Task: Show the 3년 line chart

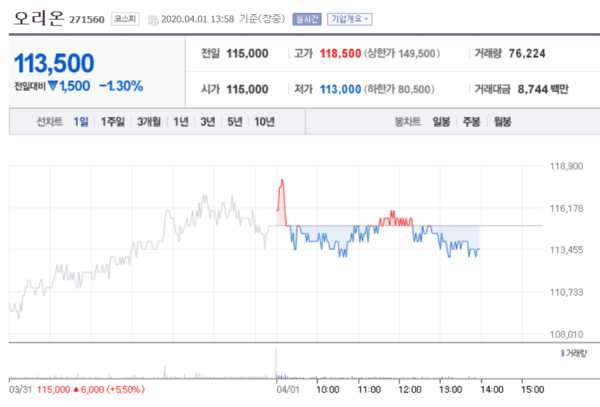Action: 208,122
